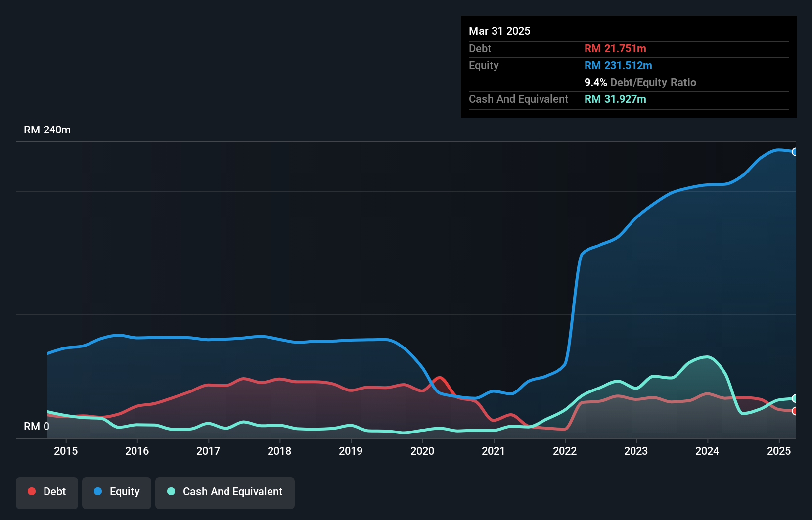Viewport: 812px width, 520px height.
Task: Click the 2015 x-axis label
Action: (x=66, y=451)
